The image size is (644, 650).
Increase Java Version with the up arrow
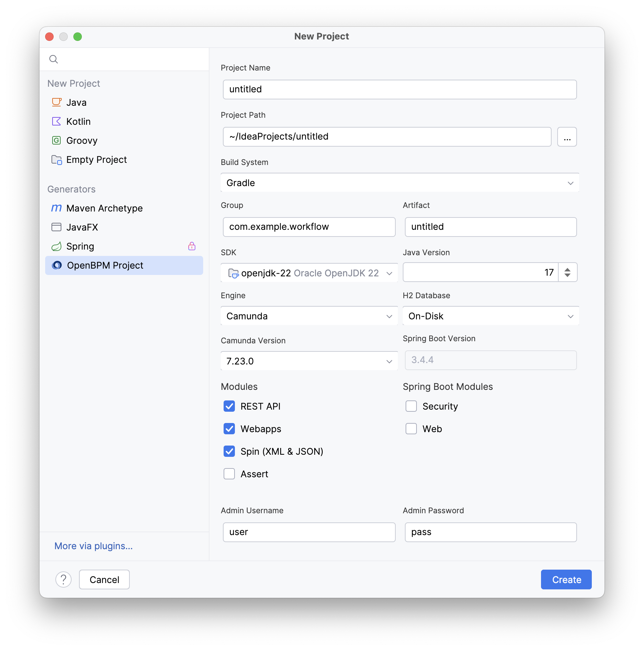[567, 269]
